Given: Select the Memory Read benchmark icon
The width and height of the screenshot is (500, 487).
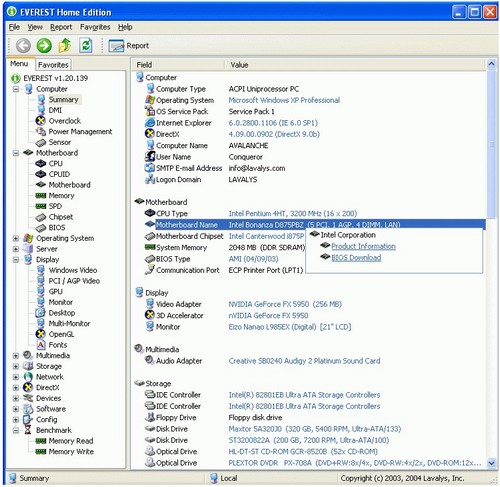Looking at the screenshot, I should pyautogui.click(x=41, y=441).
